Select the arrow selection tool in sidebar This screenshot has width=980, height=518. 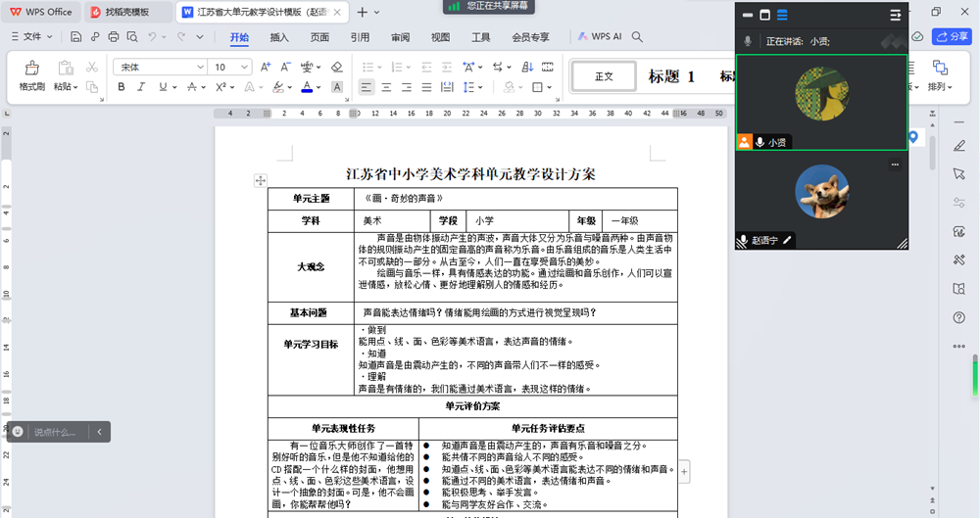pos(959,173)
